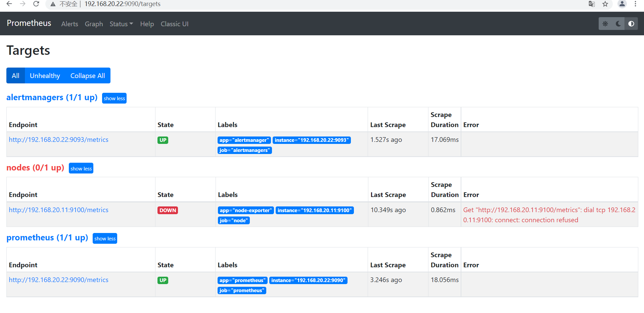The width and height of the screenshot is (644, 313).
Task: Click the nodes (0/1 up) heading
Action: pos(35,167)
